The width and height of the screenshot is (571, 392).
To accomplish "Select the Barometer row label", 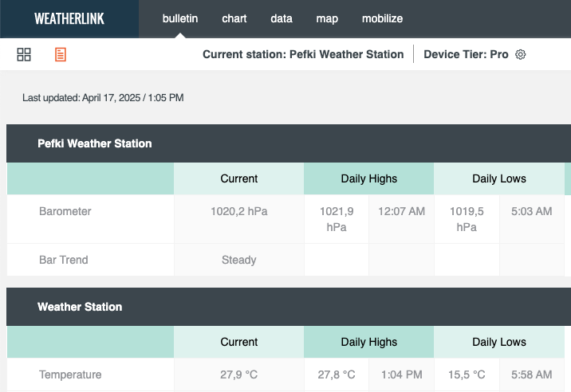I will [x=65, y=211].
